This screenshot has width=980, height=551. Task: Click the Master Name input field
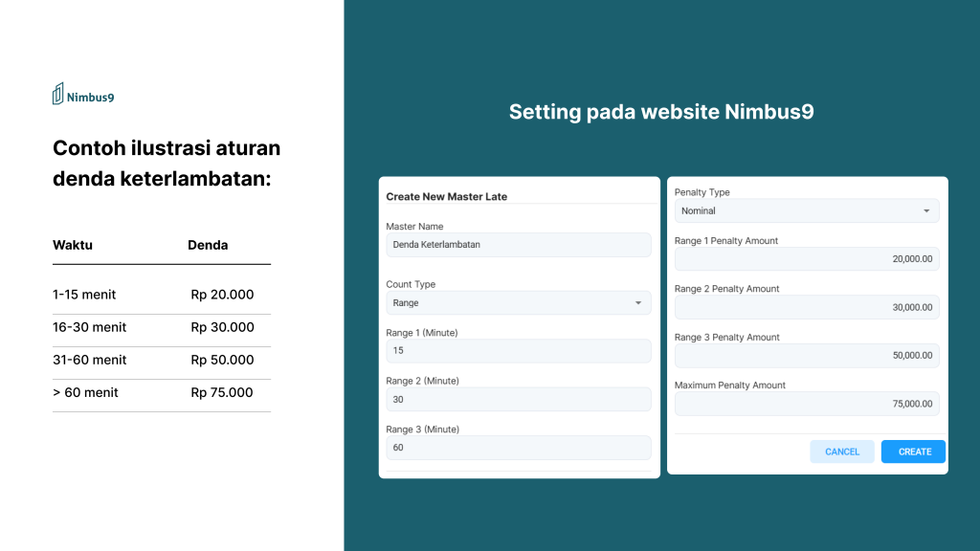click(518, 245)
